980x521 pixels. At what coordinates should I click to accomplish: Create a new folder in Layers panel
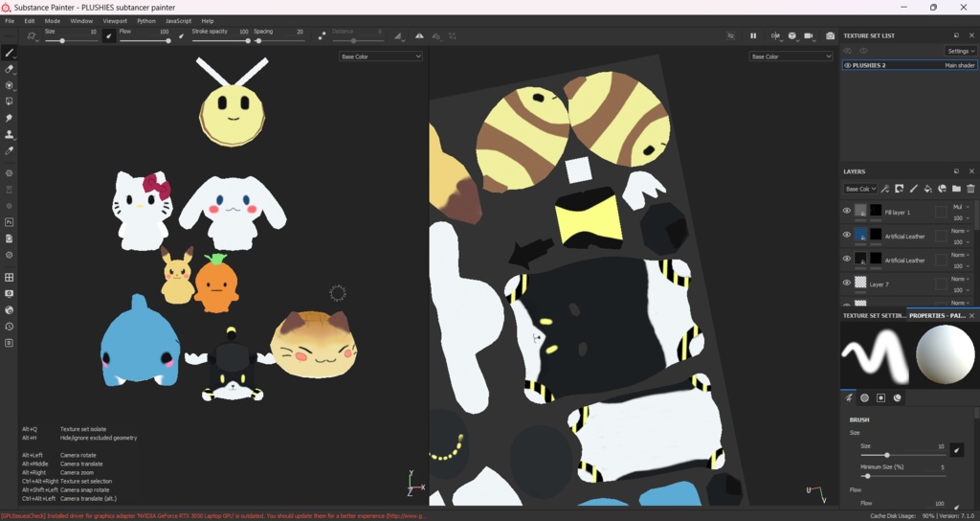point(956,189)
